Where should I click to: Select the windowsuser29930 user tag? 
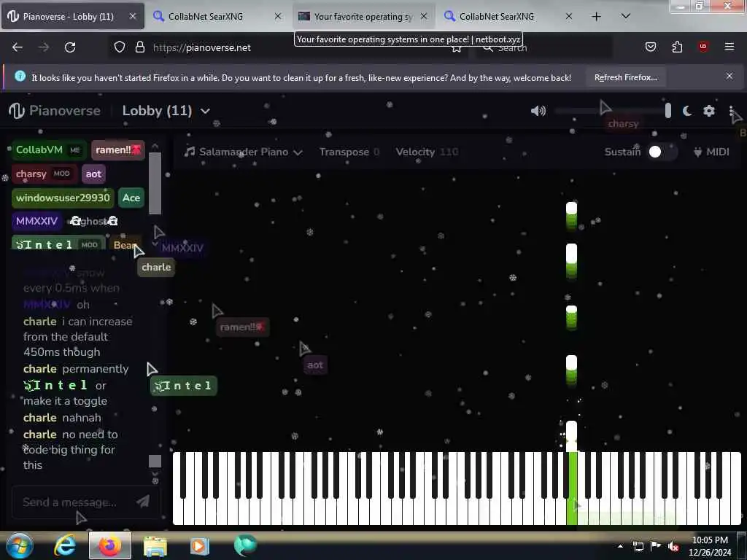pyautogui.click(x=63, y=198)
